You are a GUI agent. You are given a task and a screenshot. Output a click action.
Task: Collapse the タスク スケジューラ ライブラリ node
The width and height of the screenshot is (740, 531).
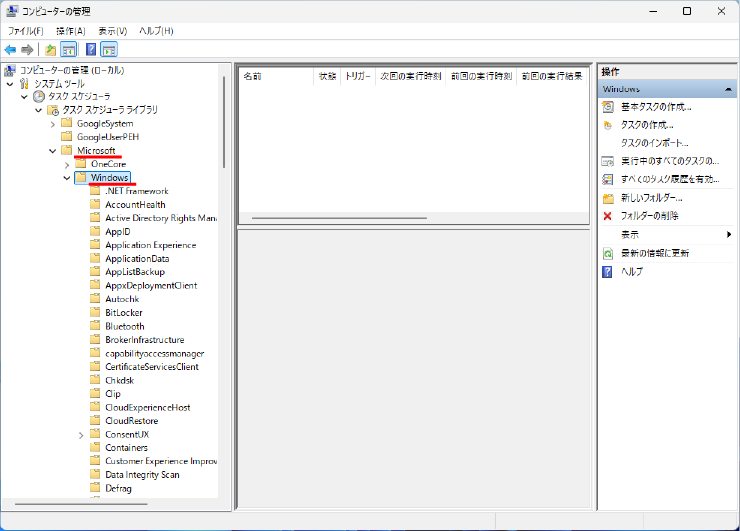[39, 110]
